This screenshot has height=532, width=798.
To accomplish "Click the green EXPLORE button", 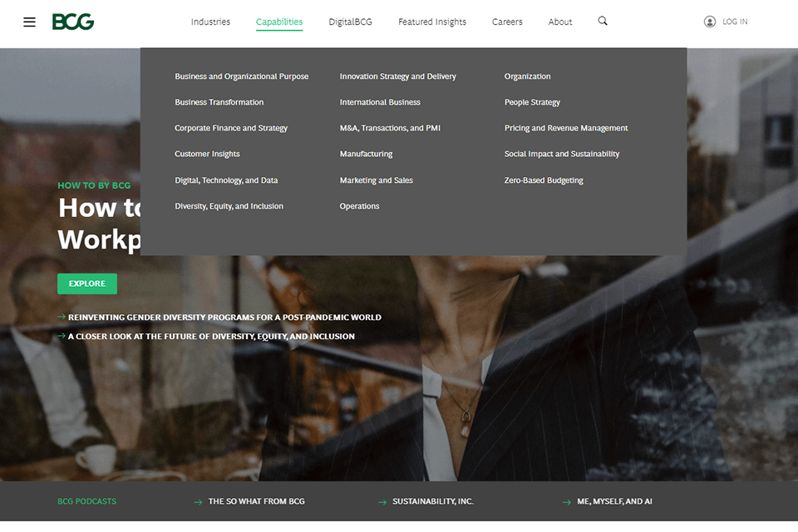I will tap(87, 283).
